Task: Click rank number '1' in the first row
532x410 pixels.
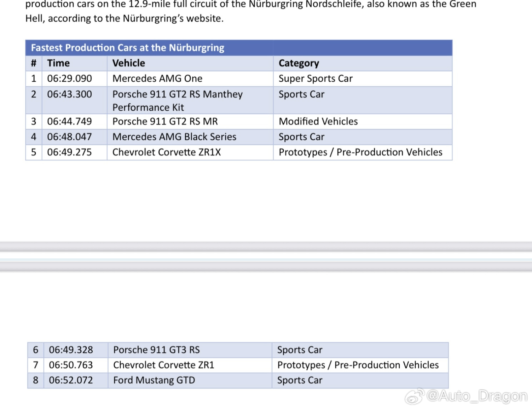Action: click(34, 78)
